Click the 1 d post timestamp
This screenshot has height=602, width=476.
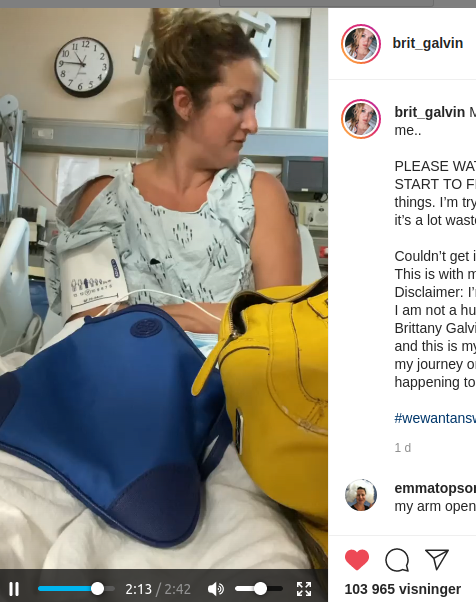403,448
